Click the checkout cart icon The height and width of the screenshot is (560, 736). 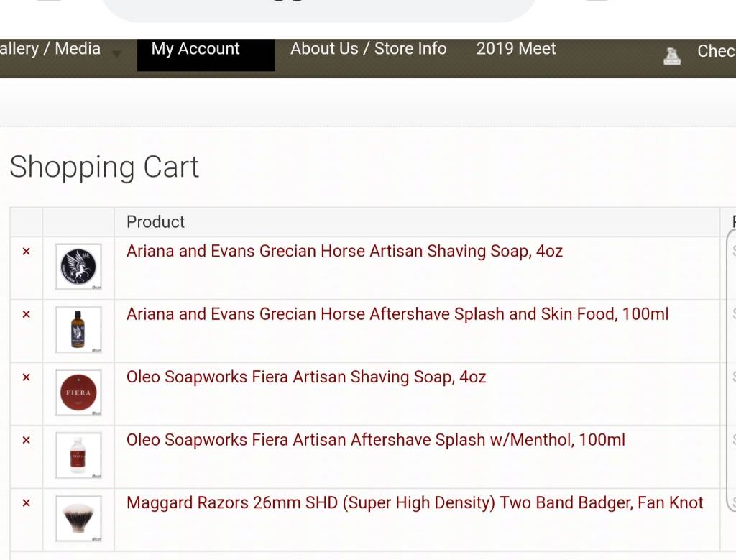[x=672, y=56]
